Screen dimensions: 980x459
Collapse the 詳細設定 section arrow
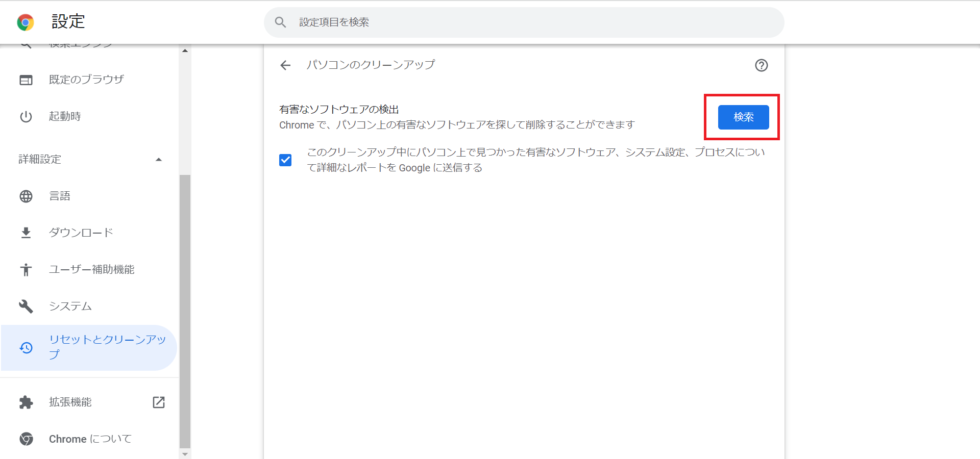click(159, 160)
